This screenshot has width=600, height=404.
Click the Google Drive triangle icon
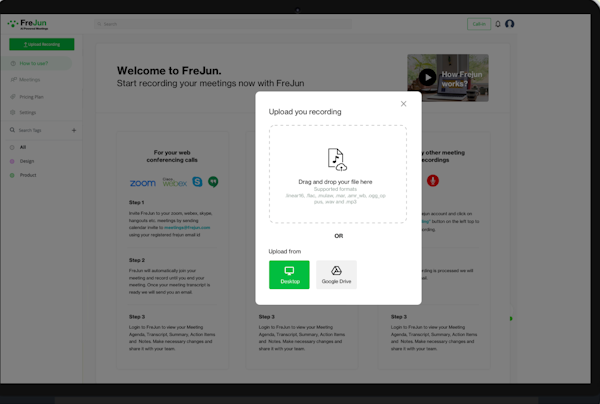336,271
